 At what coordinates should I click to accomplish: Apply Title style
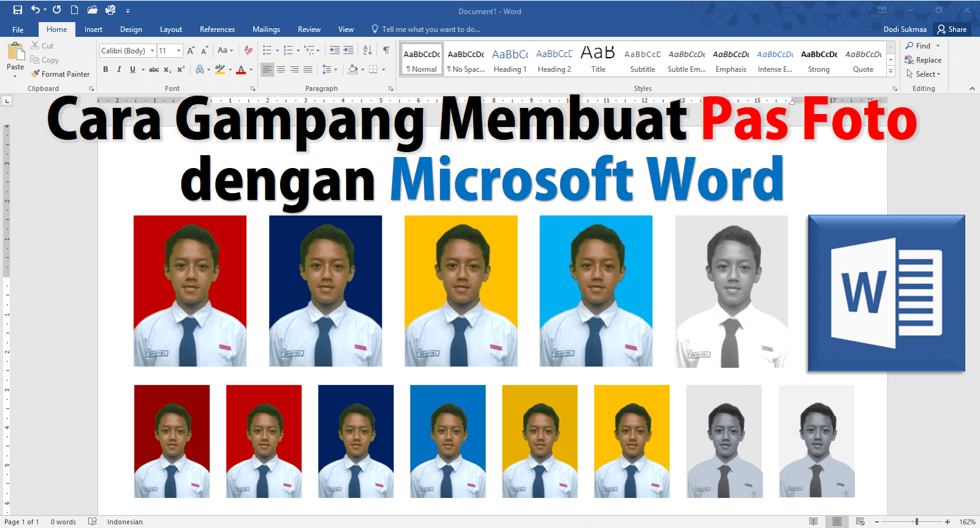click(598, 61)
